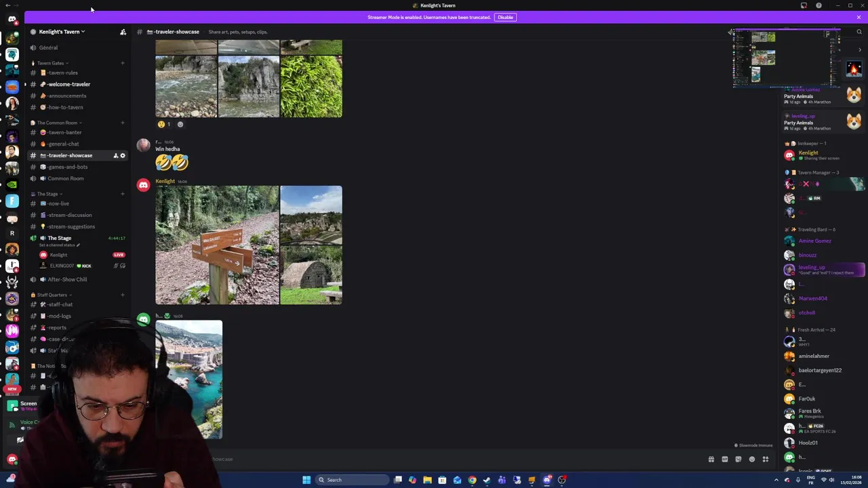The image size is (868, 488).
Task: Open the campfire activity icon
Action: [x=854, y=69]
